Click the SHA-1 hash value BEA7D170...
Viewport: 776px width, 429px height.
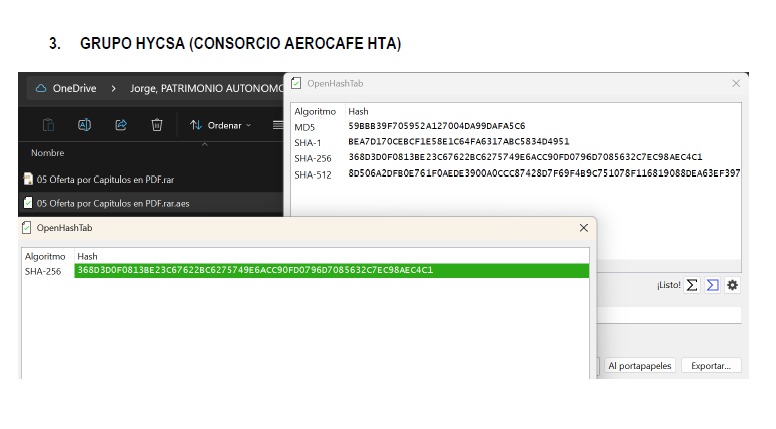459,142
